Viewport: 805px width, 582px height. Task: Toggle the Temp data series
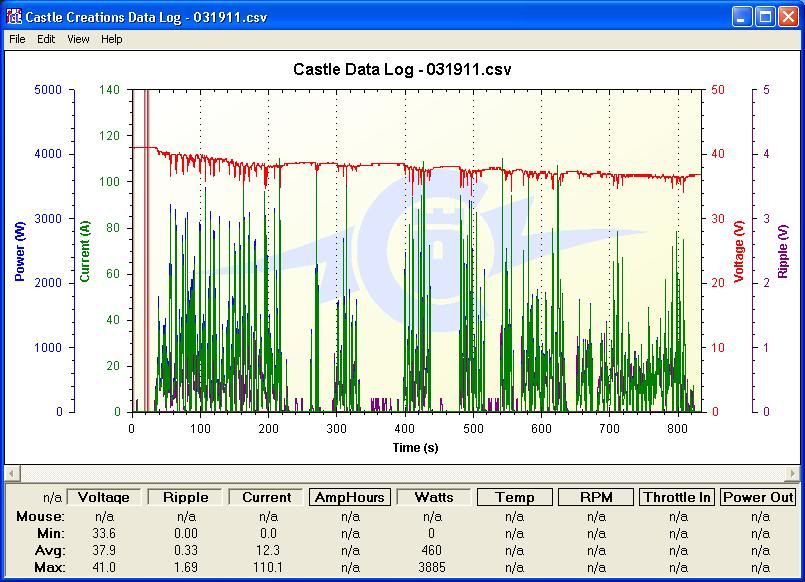coord(514,497)
